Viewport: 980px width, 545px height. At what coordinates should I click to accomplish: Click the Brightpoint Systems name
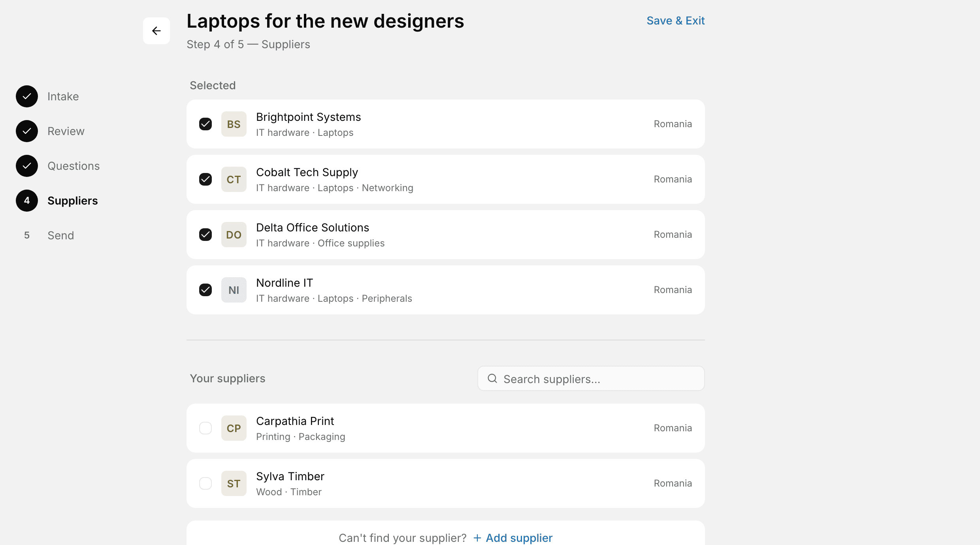[309, 117]
